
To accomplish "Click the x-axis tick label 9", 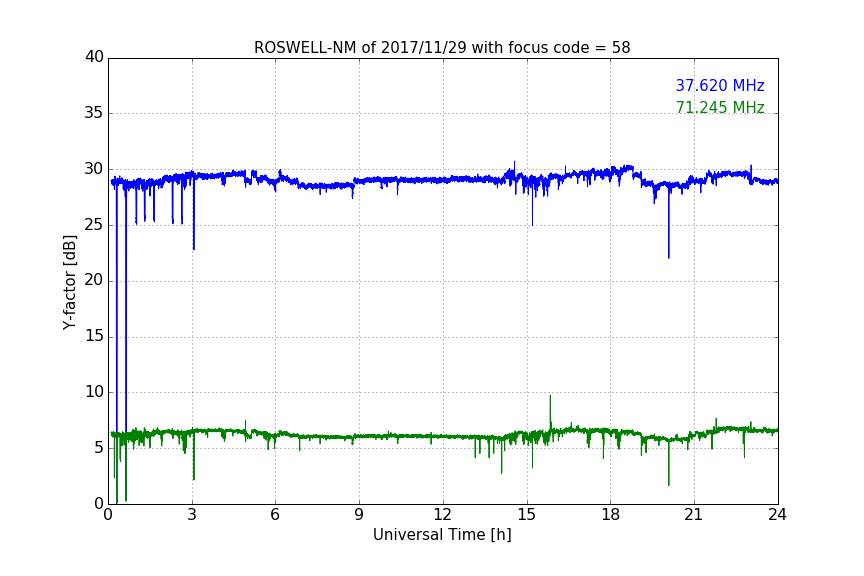I will click(x=359, y=515).
